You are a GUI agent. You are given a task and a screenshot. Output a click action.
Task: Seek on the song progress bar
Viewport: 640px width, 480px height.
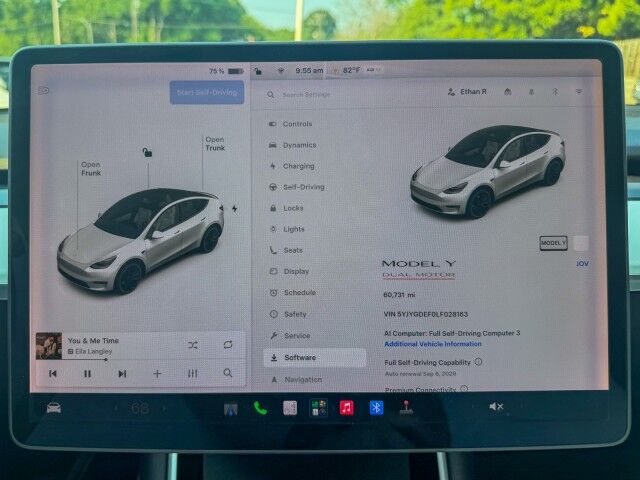[140, 360]
